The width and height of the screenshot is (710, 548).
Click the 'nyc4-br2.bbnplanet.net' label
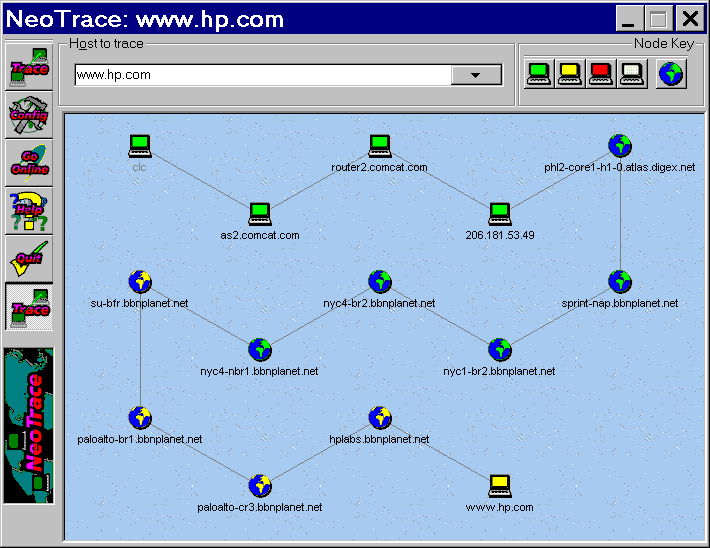(379, 303)
